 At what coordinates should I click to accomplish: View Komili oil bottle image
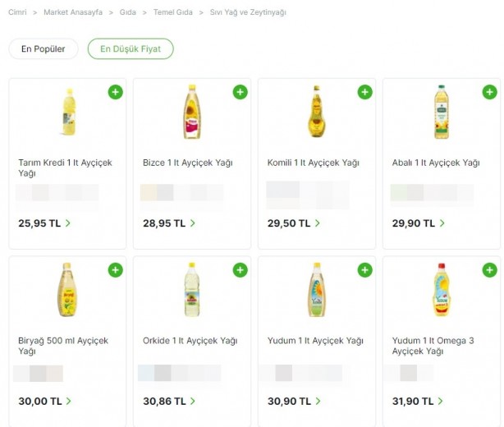[316, 111]
